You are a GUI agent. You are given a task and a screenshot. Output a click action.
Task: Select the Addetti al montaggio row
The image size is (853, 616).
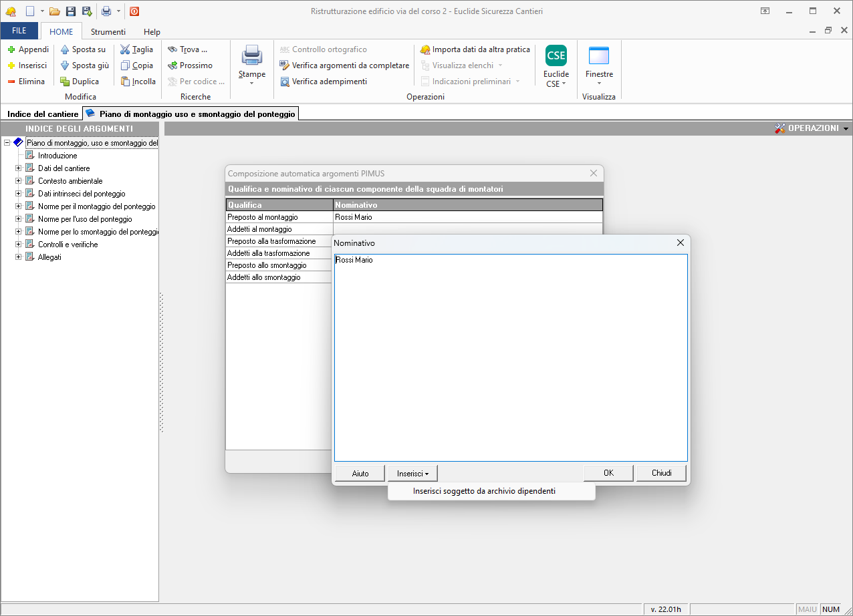click(x=279, y=229)
